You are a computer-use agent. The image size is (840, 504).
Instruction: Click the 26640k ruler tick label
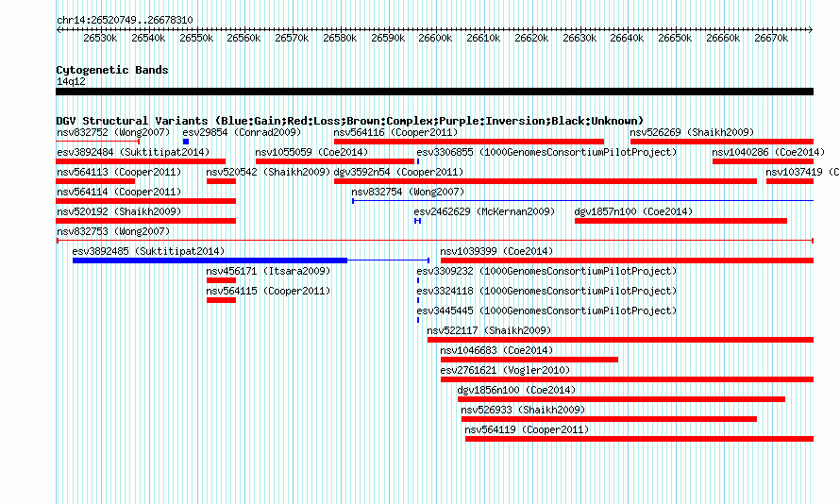pos(627,38)
